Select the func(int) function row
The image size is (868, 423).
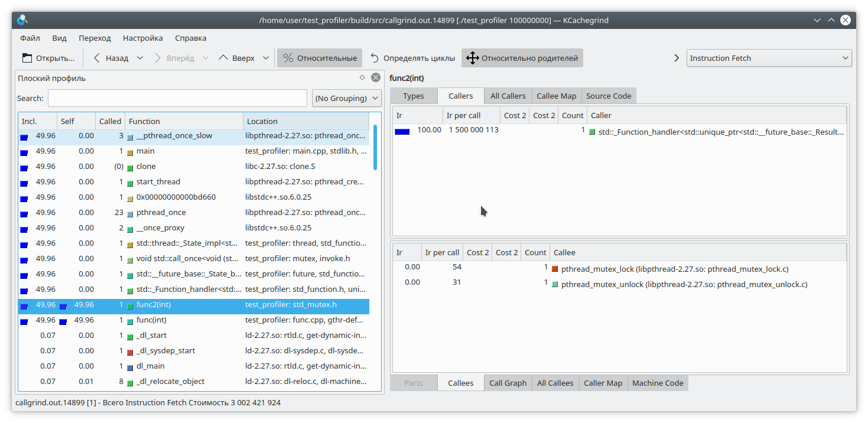(194, 320)
